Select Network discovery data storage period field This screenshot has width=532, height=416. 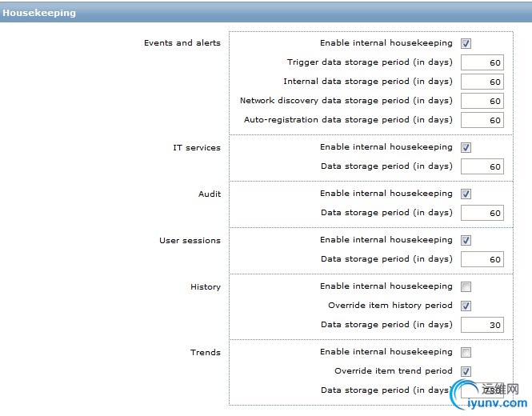coord(482,101)
